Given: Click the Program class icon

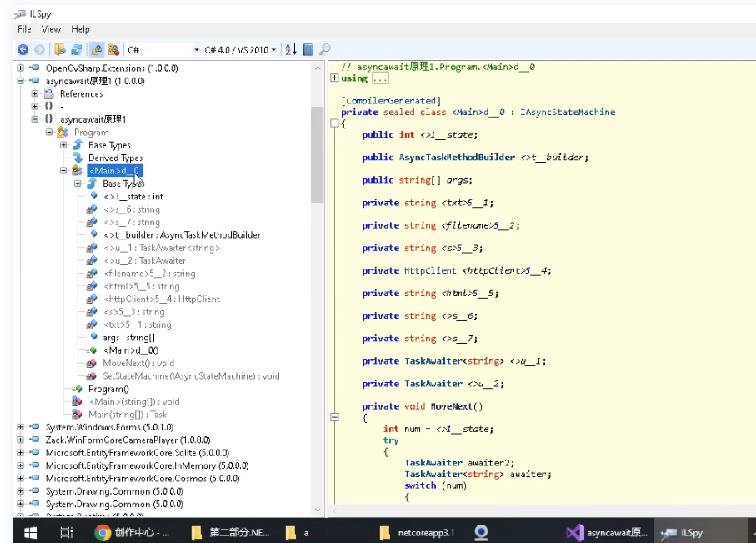Looking at the screenshot, I should pos(63,132).
